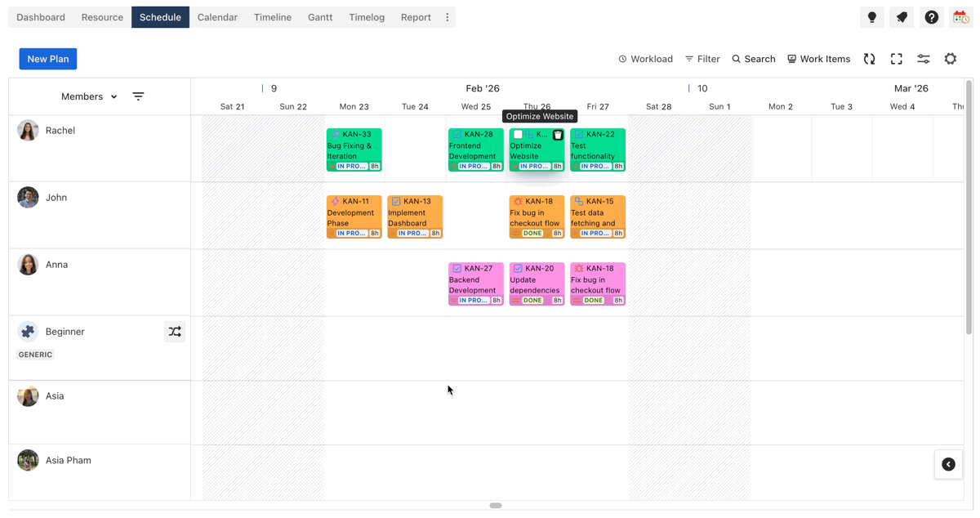Click the shuffle icon beside Beginner

pos(175,332)
